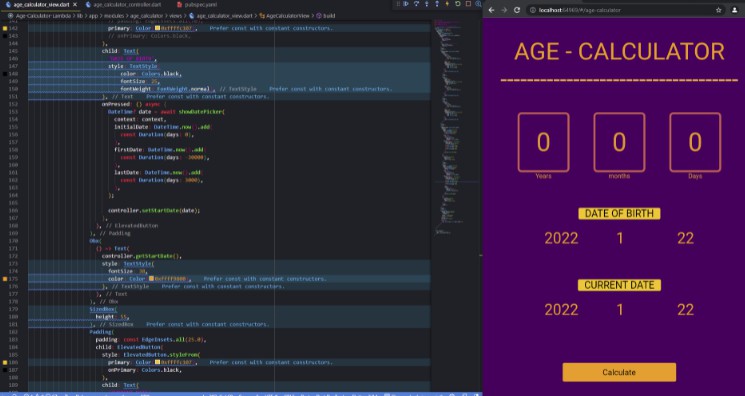745x396 pixels.
Task: Expand Age-Calculator-Lambda breadcrumb
Action: click(x=42, y=16)
